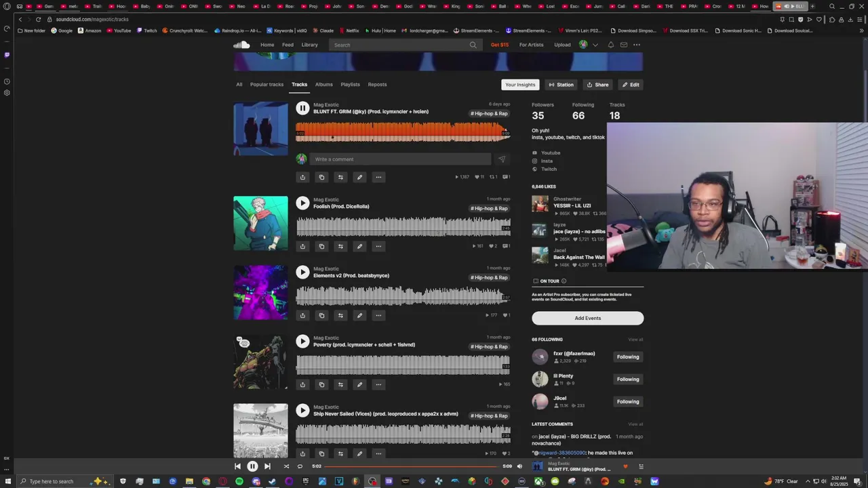Pause playback in bottom player bar
This screenshot has width=868, height=488.
[x=252, y=466]
